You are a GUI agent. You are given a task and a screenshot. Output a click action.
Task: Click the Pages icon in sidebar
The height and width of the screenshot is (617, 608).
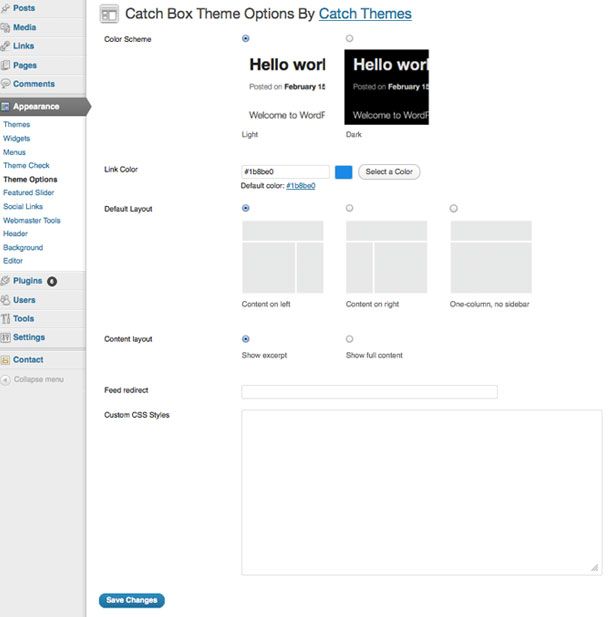[x=5, y=65]
